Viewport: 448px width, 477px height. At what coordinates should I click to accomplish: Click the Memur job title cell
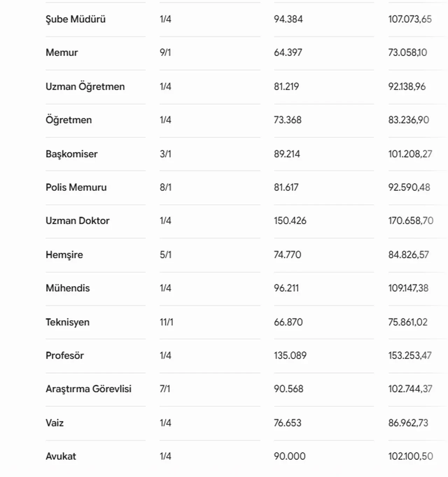[x=62, y=53]
